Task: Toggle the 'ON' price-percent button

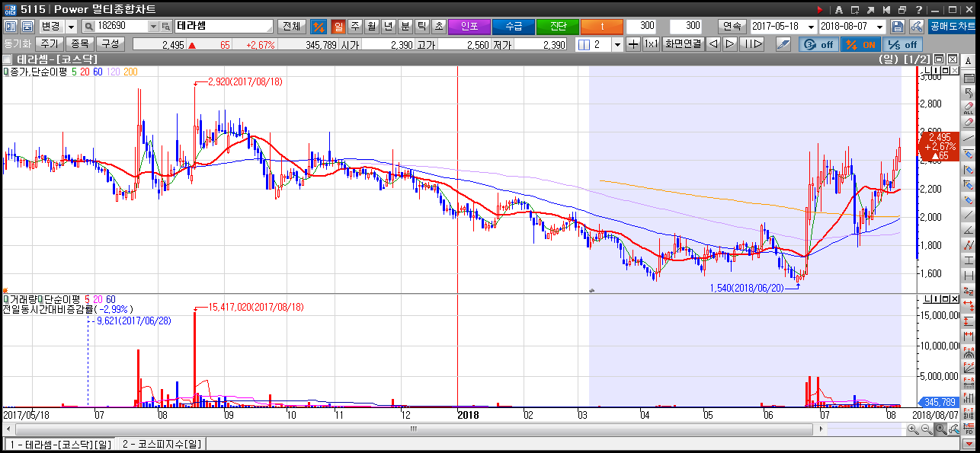Action: tap(860, 44)
